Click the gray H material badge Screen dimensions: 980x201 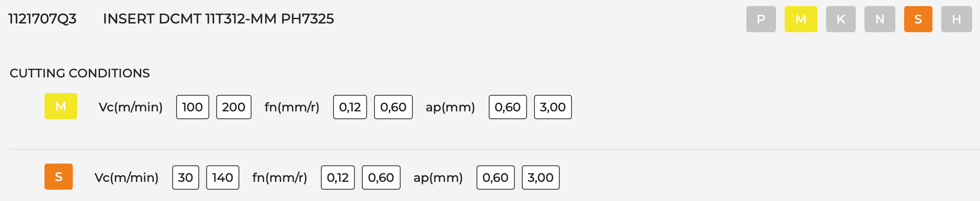[956, 19]
